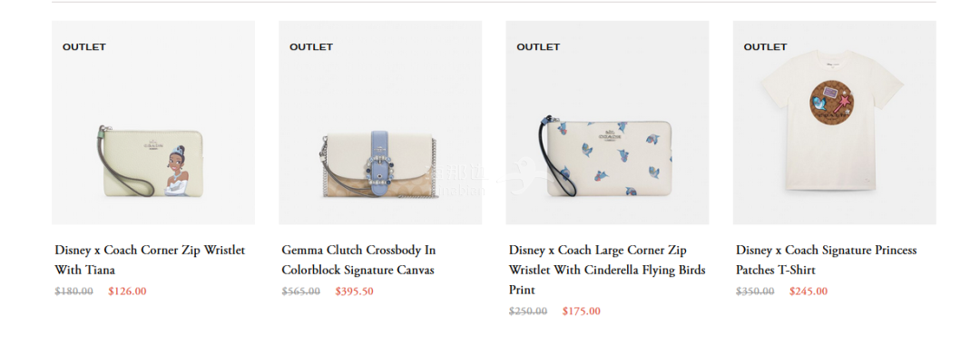Click the $126.00 sale price

click(x=128, y=291)
